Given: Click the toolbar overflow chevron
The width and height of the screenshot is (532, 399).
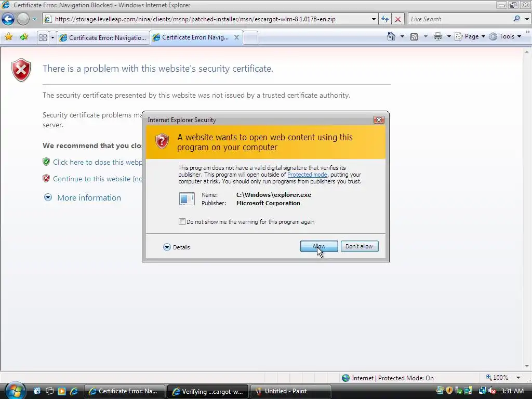Looking at the screenshot, I should click(x=528, y=32).
